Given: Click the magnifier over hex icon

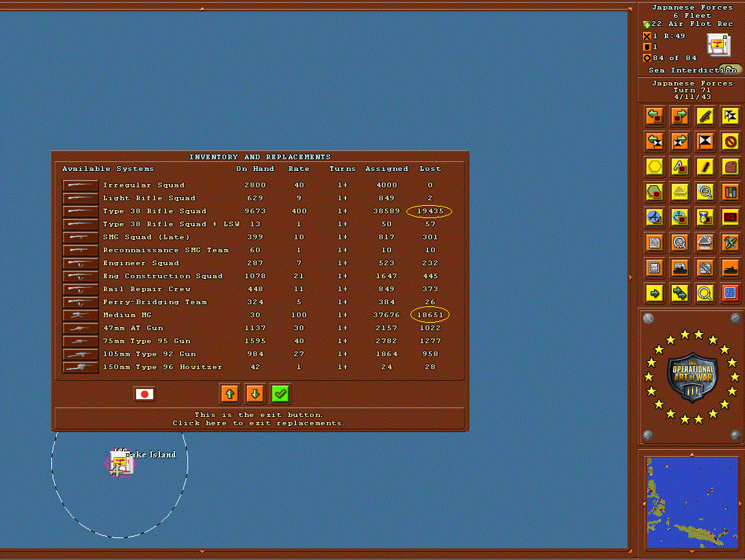Looking at the screenshot, I should 705,192.
